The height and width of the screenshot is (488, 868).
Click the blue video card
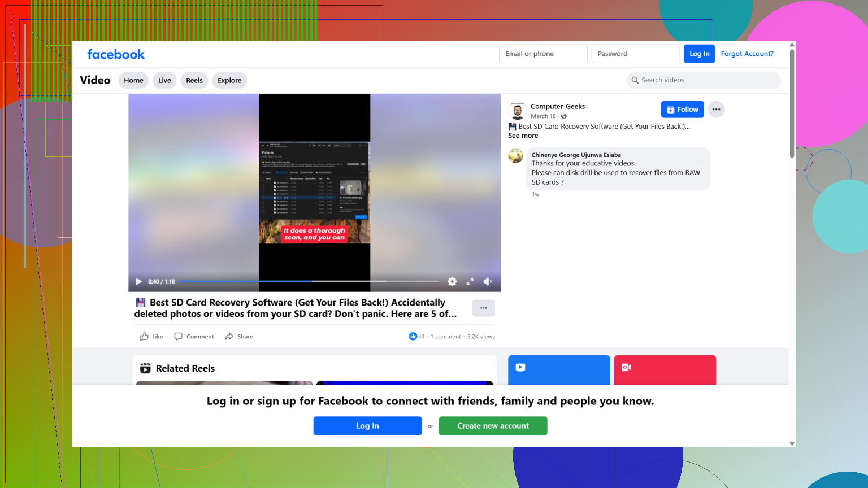pos(559,370)
